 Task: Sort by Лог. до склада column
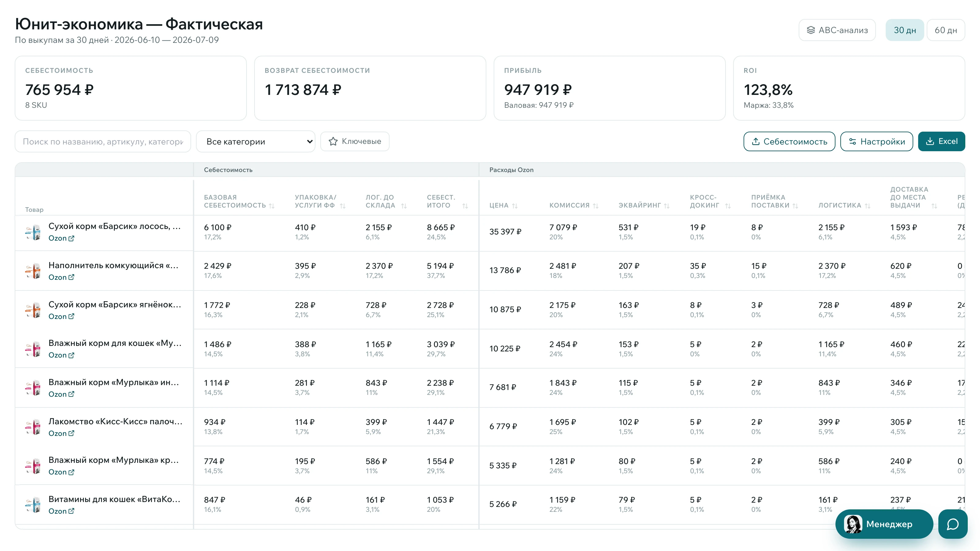404,206
